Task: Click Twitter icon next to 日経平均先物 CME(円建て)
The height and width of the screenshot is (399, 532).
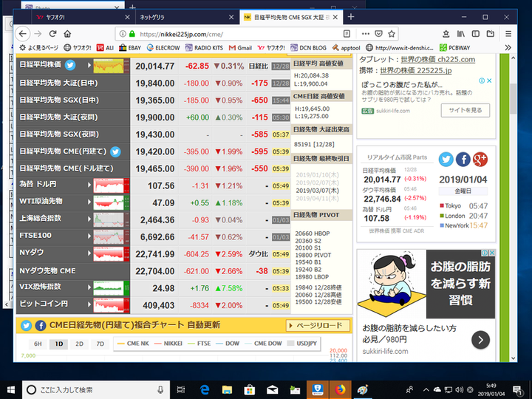Action: (x=115, y=151)
